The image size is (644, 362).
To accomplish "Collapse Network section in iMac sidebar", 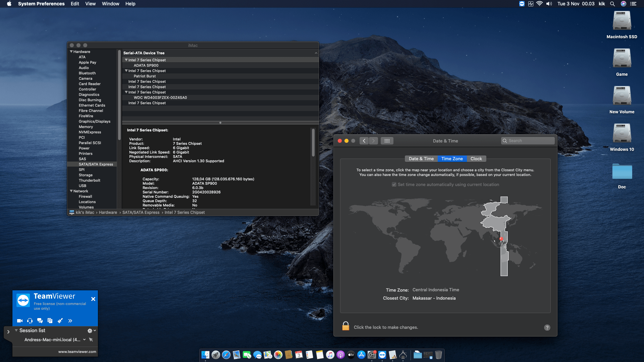I will (x=71, y=191).
